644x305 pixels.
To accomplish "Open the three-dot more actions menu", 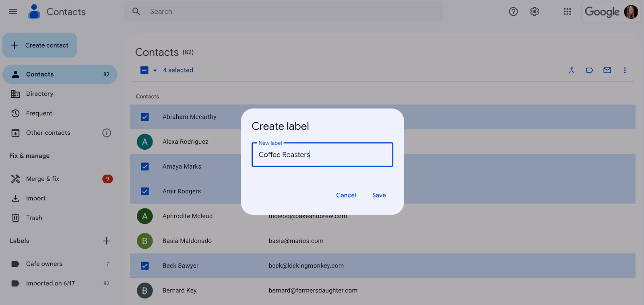I will tap(625, 70).
